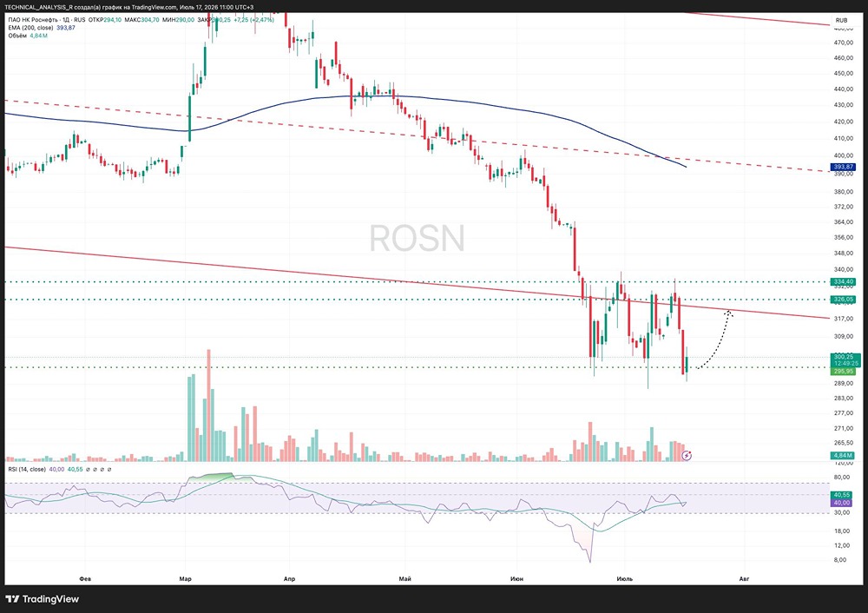This screenshot has height=613, width=868.
Task: Click the Объём volume indicator label
Action: point(17,36)
